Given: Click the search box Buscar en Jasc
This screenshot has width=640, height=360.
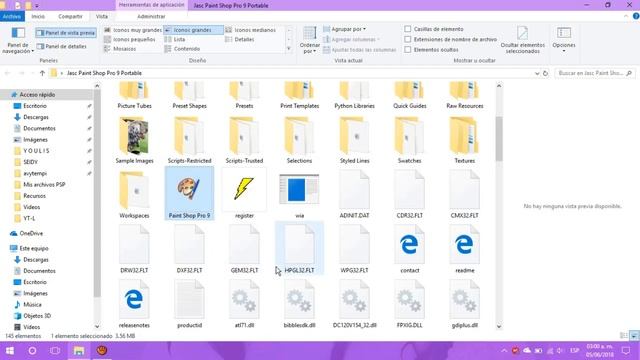Looking at the screenshot, I should pos(594,73).
